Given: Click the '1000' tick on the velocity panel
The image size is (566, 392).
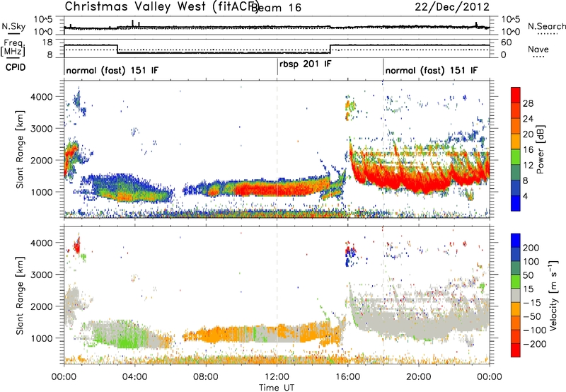Looking at the screenshot, I should [42, 338].
